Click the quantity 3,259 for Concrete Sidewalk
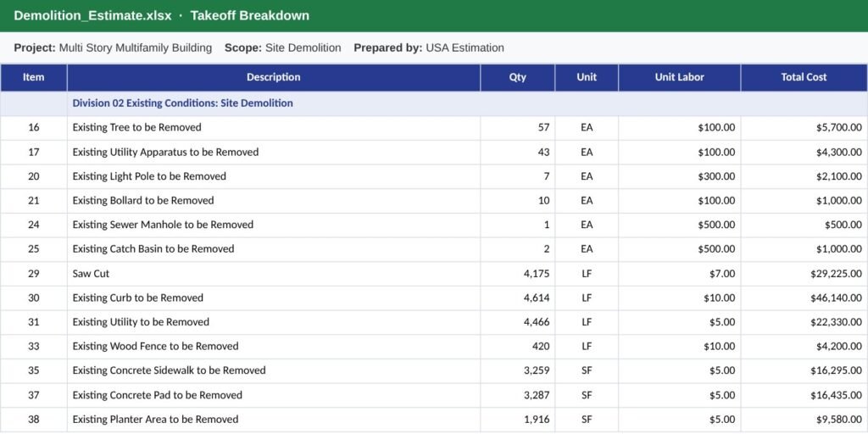Viewport: 868px width, 434px height. coord(518,371)
